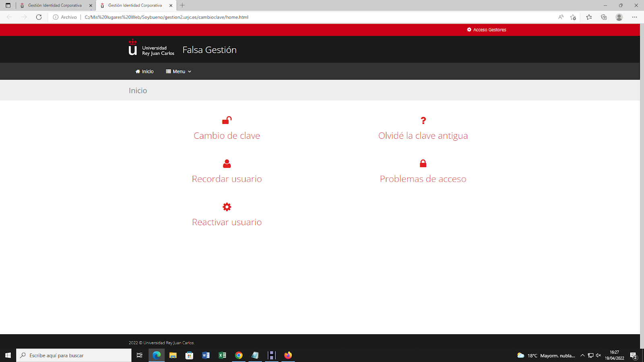Add this page to favorites star icon
Screen dimensions: 644x362
coord(573,17)
